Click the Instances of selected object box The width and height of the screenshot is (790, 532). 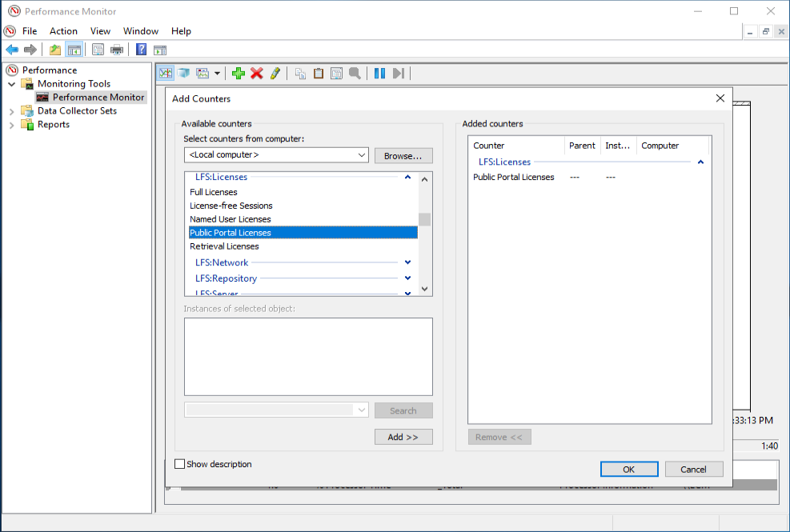308,357
